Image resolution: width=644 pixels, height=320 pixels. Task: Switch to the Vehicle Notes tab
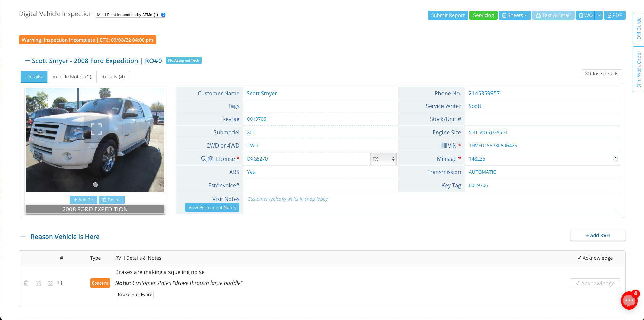coord(71,77)
